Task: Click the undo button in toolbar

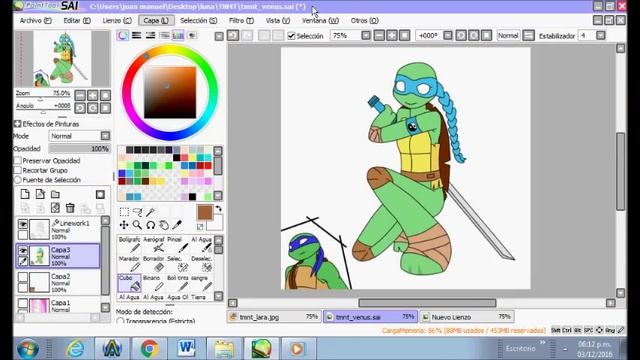Action: 233,36
